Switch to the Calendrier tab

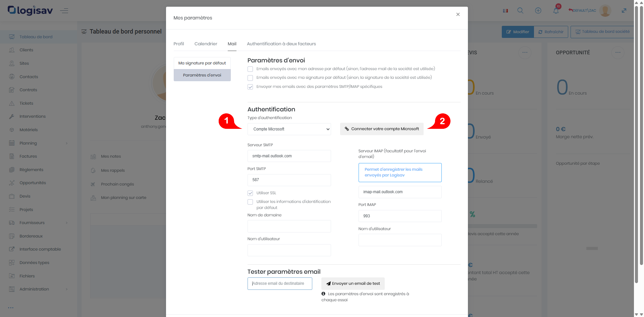pyautogui.click(x=206, y=44)
